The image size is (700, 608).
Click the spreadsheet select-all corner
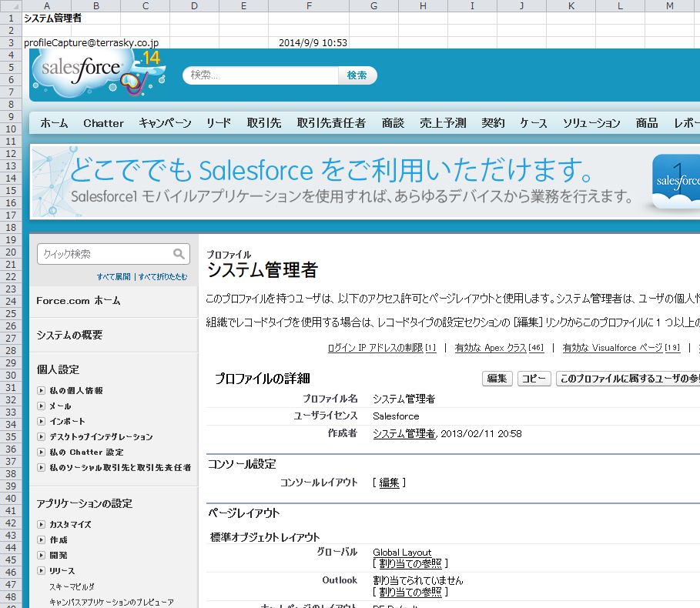[11, 6]
